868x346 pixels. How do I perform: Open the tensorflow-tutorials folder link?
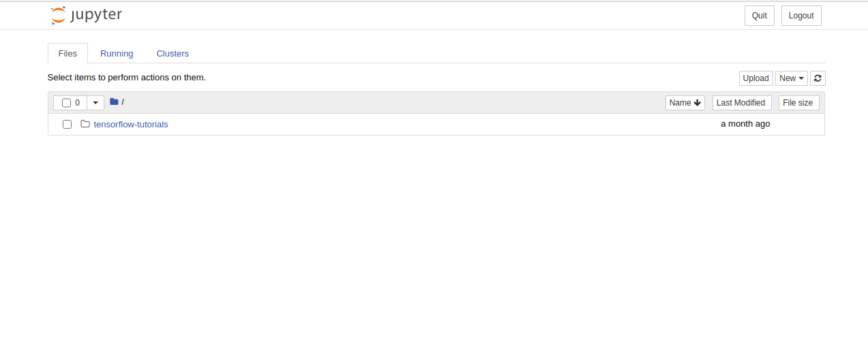coord(131,124)
